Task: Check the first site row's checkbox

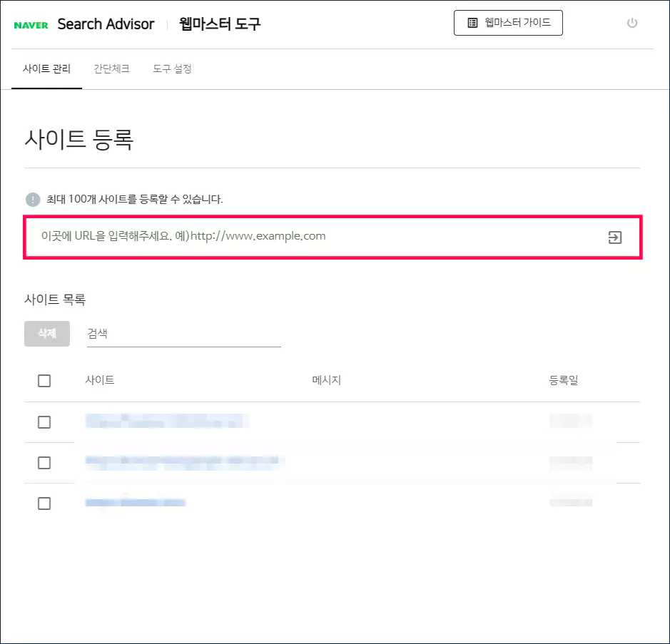Action: pos(44,421)
